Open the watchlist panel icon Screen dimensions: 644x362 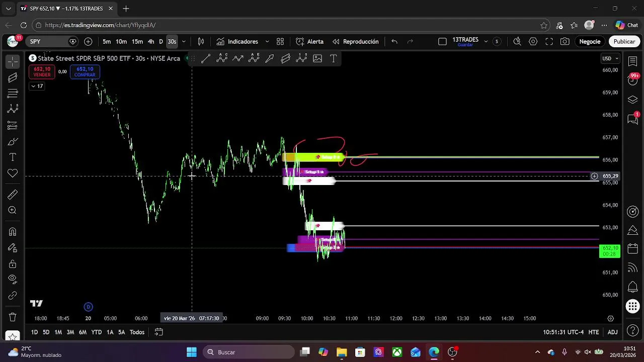tap(633, 61)
